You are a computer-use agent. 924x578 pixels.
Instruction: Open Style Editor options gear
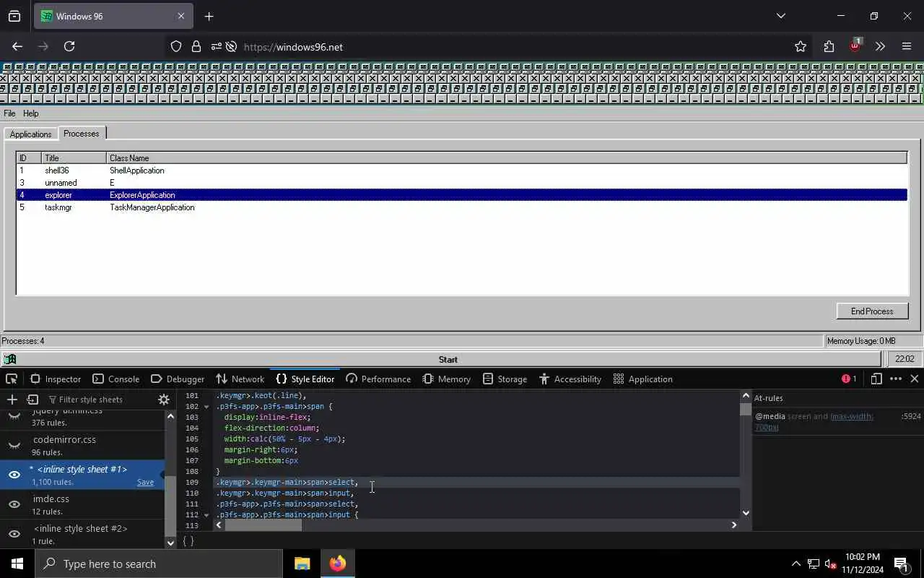164,400
